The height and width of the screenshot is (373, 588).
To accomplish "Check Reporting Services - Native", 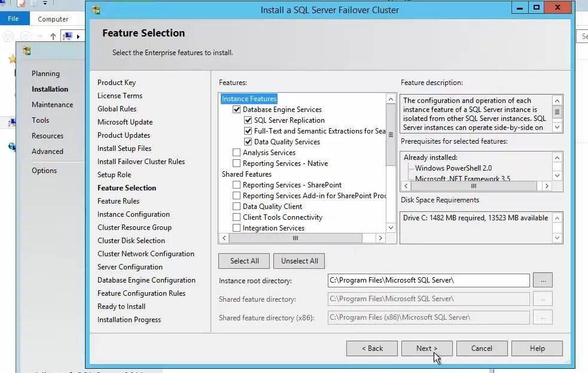I will tap(236, 163).
